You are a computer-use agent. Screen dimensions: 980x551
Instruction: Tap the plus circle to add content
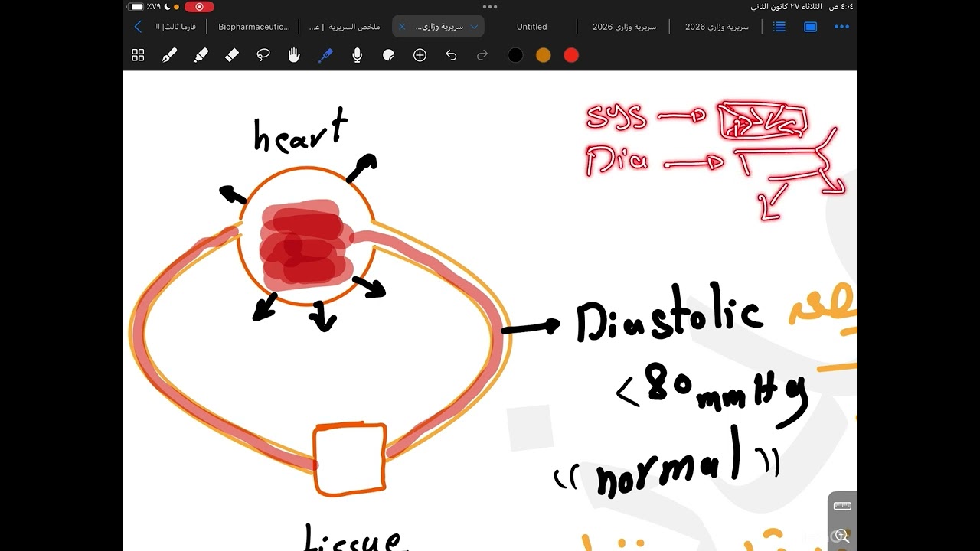420,55
